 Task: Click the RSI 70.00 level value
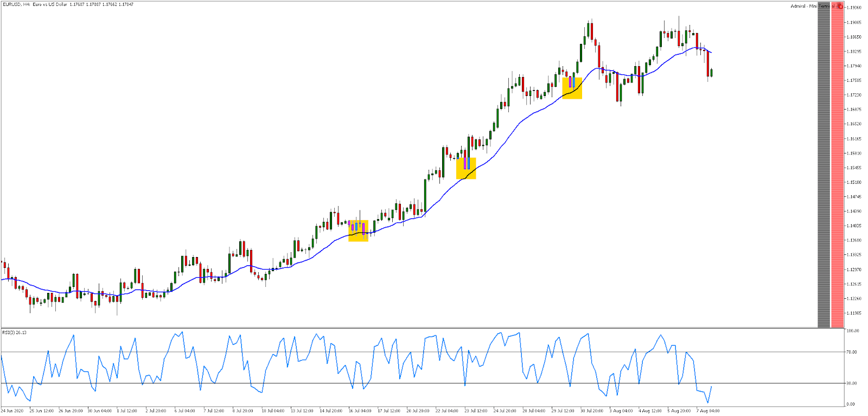click(x=852, y=352)
